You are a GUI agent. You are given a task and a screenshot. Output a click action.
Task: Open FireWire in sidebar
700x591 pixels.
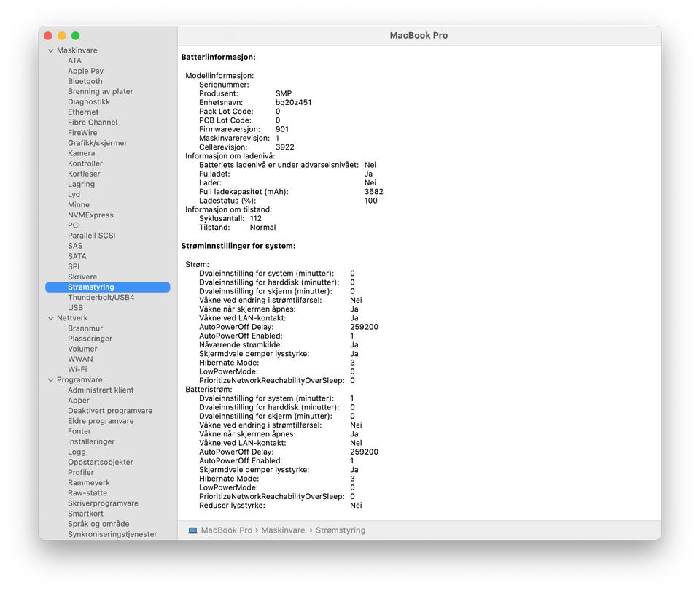(x=82, y=132)
